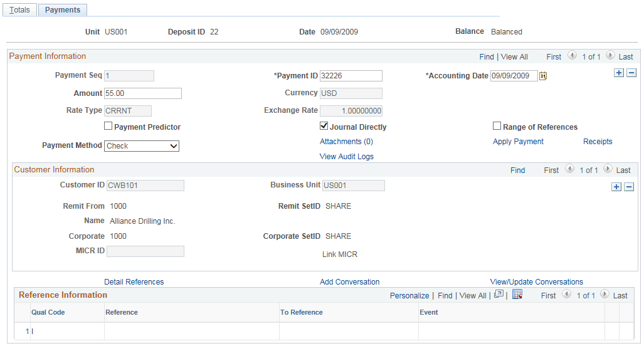The height and width of the screenshot is (346, 644).
Task: Click the Rate Type CRRNT field
Action: (x=128, y=111)
